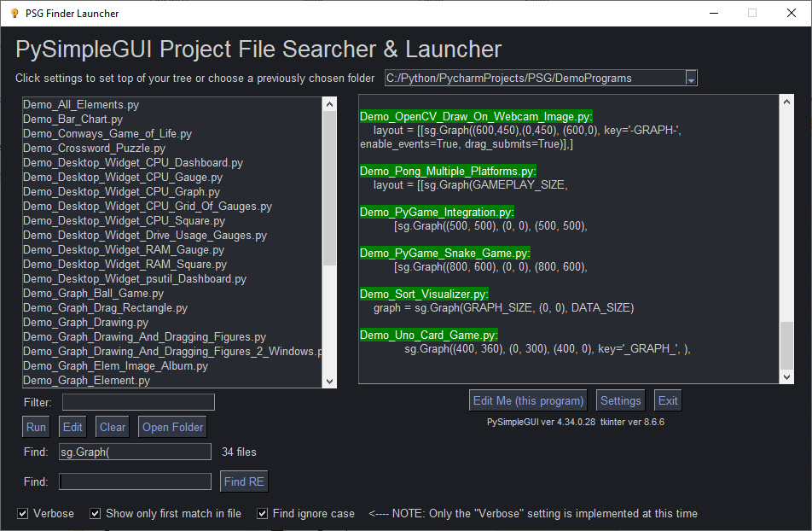
Task: Open the folder path dropdown
Action: click(x=691, y=79)
